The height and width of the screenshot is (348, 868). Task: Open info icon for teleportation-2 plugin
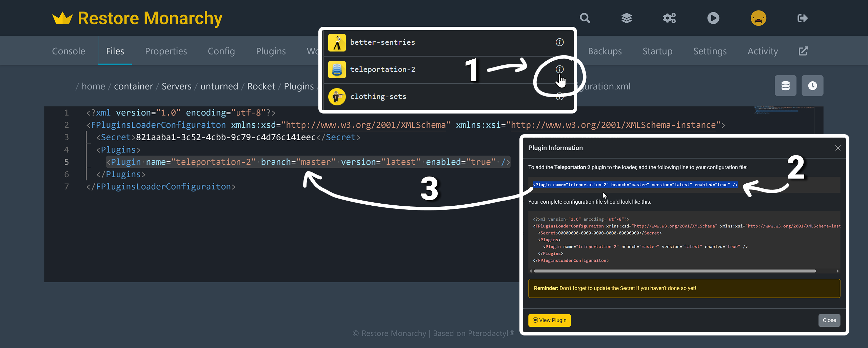point(559,69)
